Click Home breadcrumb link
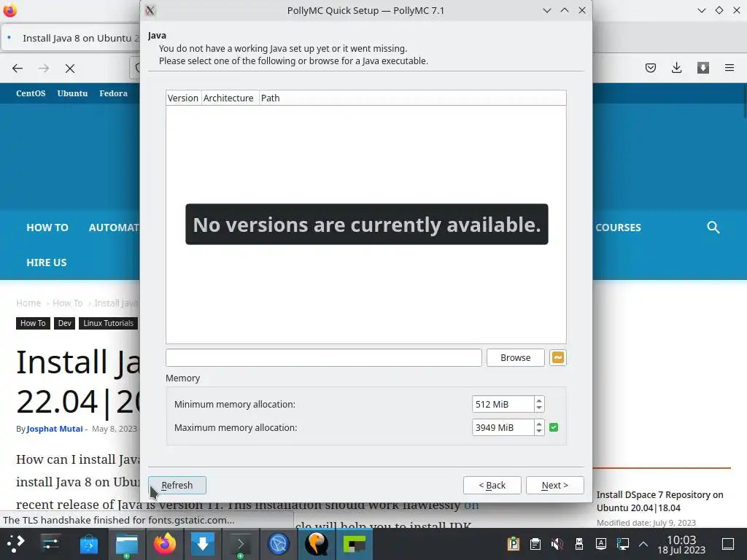This screenshot has width=747, height=560. point(28,303)
